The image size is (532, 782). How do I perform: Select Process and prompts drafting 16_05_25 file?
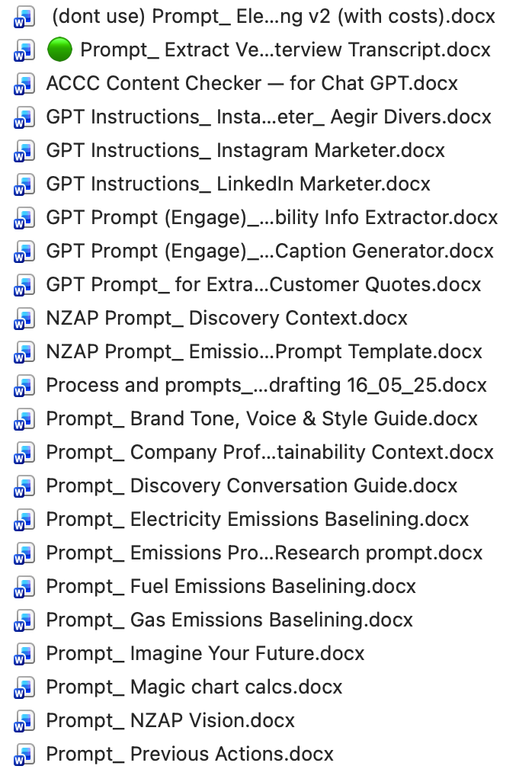pos(266,386)
